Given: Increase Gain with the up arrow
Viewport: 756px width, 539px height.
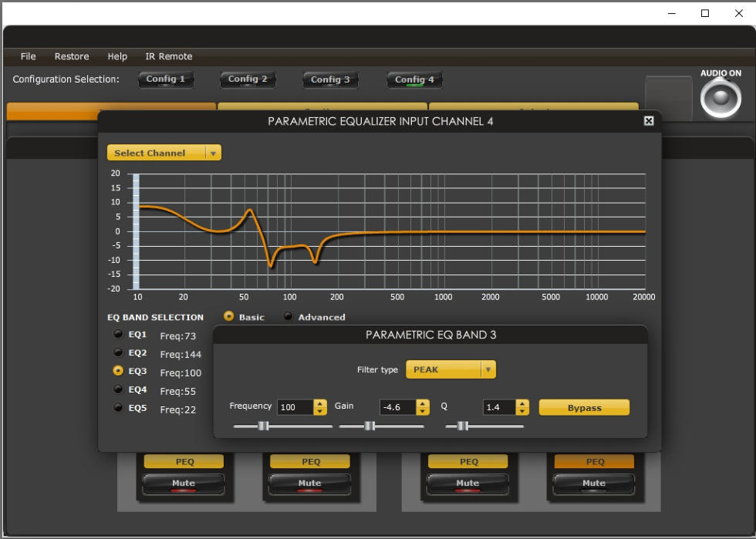Looking at the screenshot, I should (423, 403).
